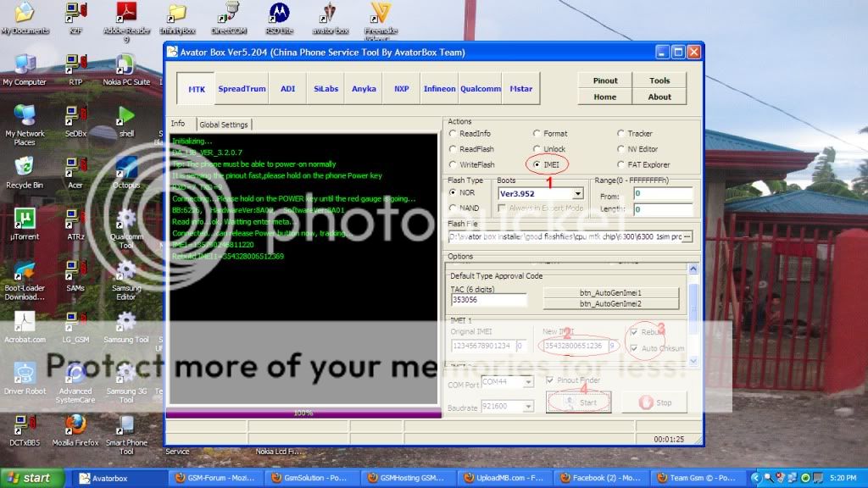Open Adobe Reader 9 shortcut
Viewport: 868px width, 488px height.
[126, 13]
